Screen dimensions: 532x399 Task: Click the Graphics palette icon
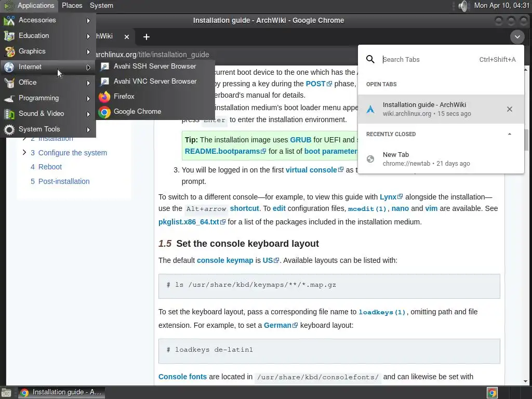coord(9,51)
